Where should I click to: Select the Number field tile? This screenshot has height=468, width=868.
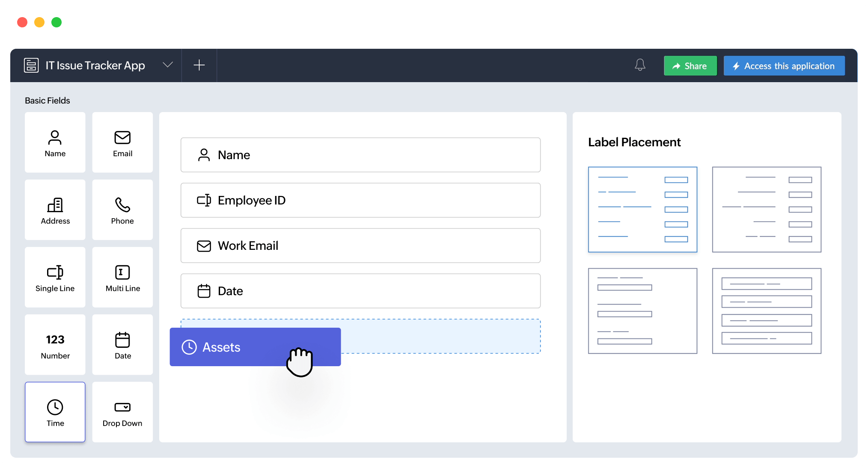55,345
